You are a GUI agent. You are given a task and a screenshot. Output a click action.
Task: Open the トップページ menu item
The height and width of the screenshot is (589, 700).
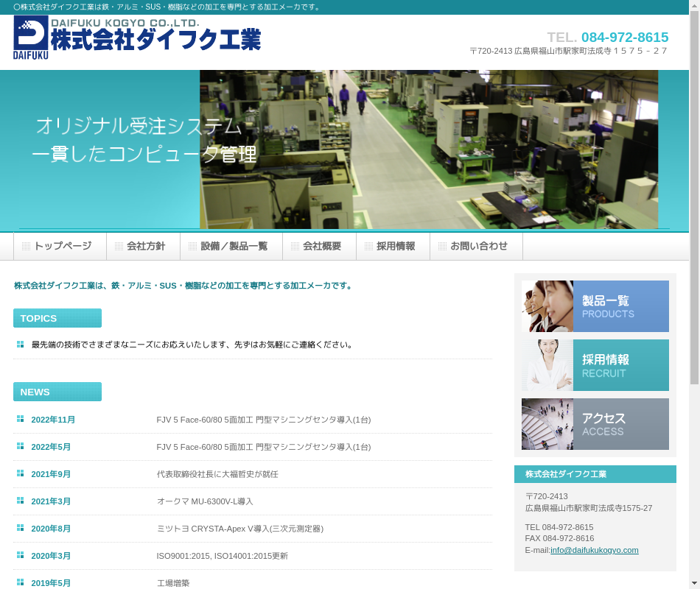click(62, 247)
